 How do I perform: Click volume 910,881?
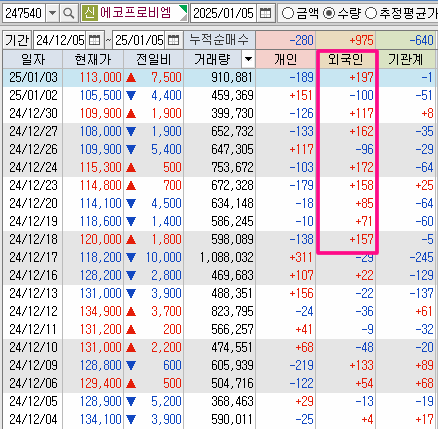point(232,77)
